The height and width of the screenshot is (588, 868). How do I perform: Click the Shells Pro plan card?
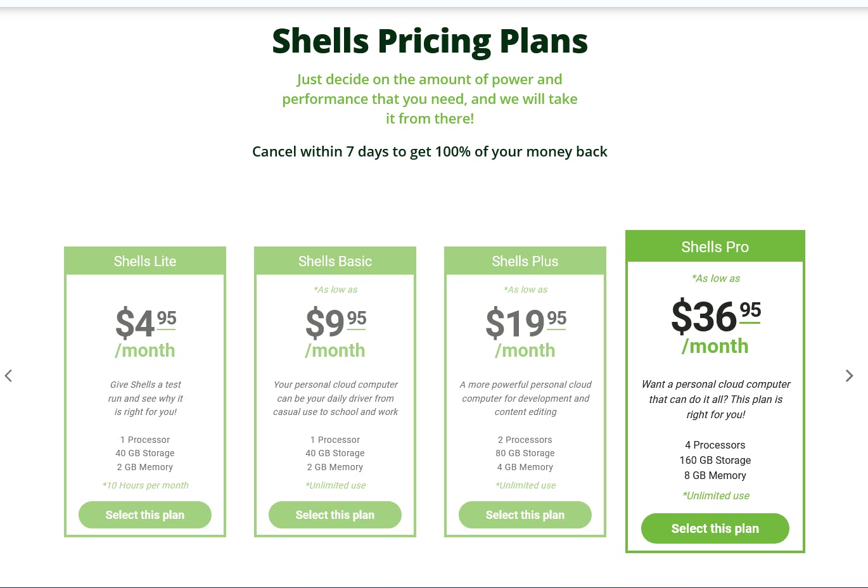pyautogui.click(x=715, y=392)
